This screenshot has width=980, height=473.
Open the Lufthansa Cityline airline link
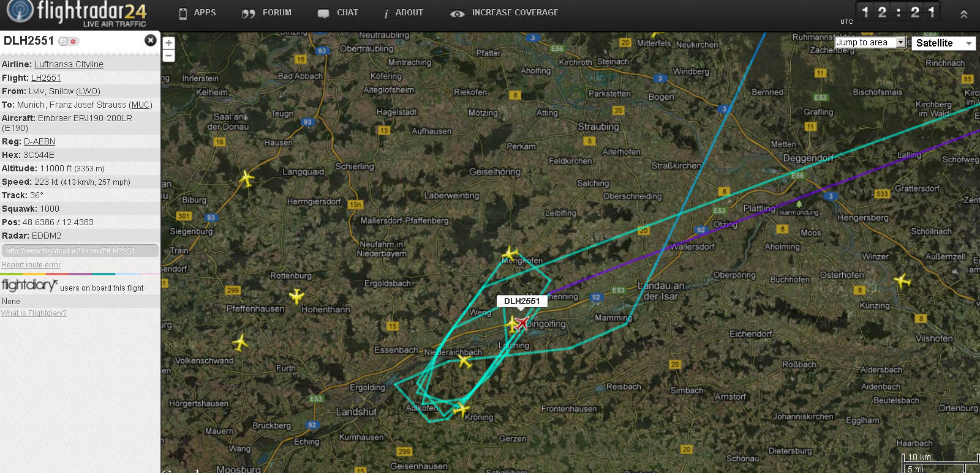[x=69, y=64]
